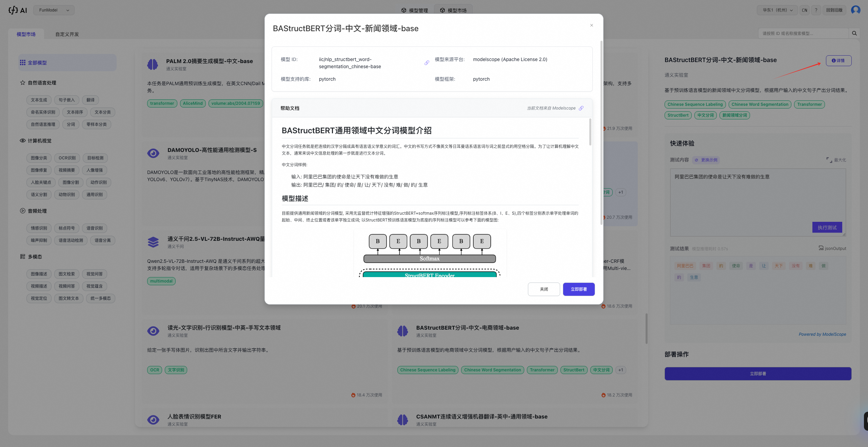Viewport: 868px width, 447px height.
Task: Copy the model ID link icon
Action: click(427, 63)
